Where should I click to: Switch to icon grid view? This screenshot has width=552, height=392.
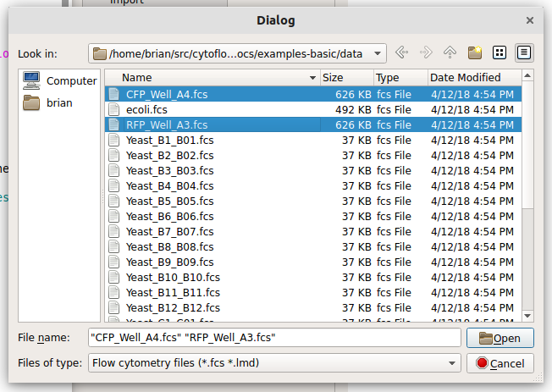[x=500, y=52]
